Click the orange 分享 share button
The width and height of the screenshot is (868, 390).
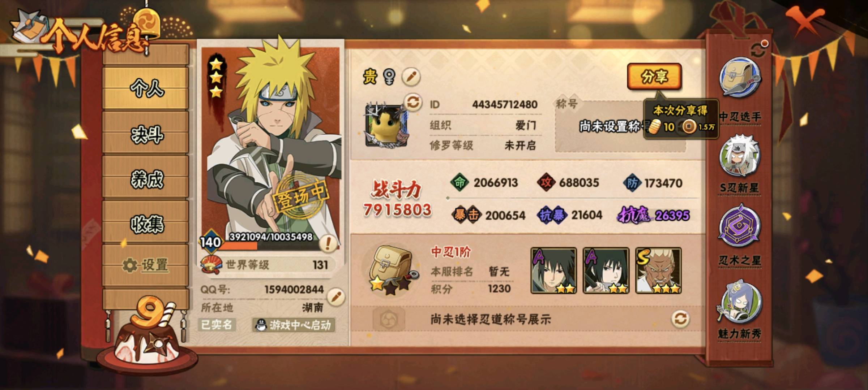coord(654,77)
